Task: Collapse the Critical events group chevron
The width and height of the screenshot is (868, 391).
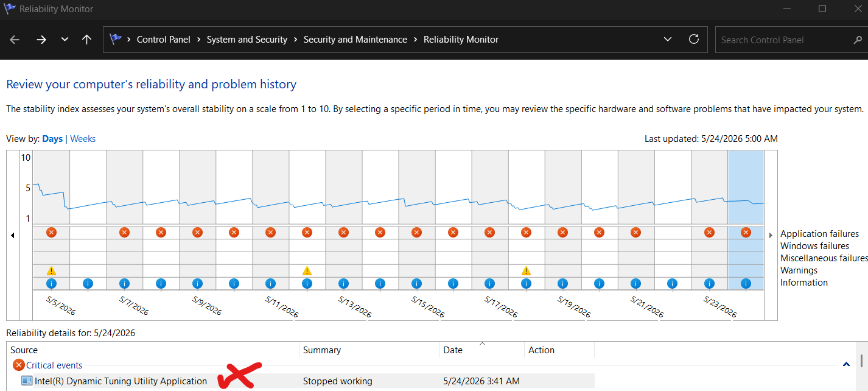Action: 846,365
